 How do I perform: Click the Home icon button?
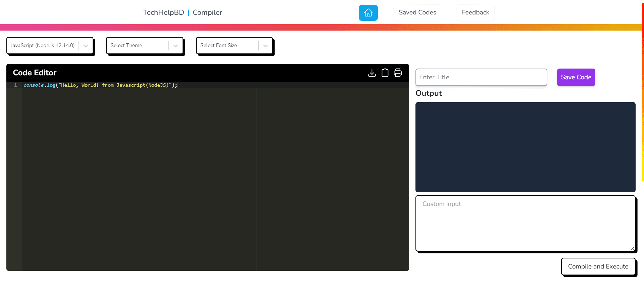click(368, 13)
